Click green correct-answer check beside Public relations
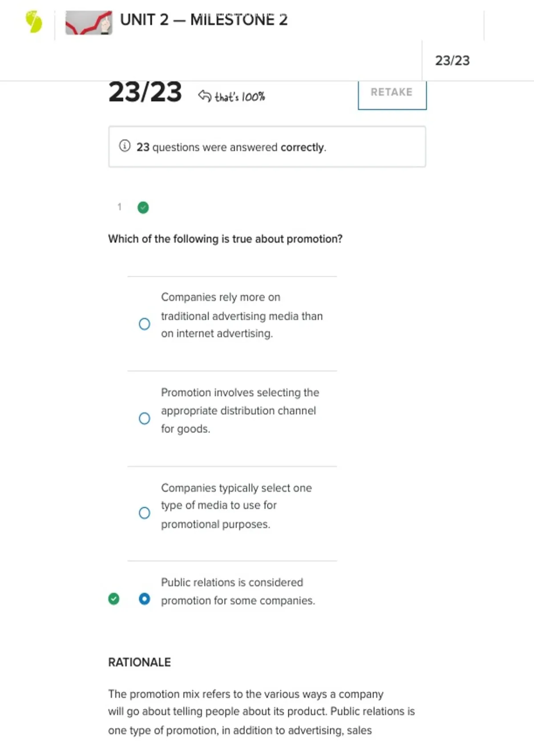The image size is (534, 756). click(114, 599)
